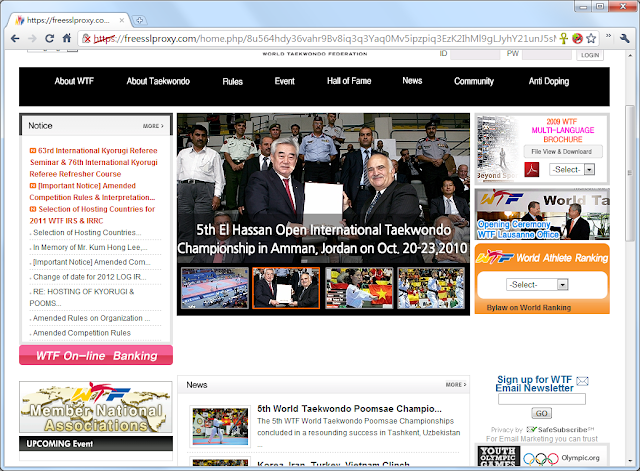
Task: Click the WTF On-line Banking button
Action: [96, 355]
